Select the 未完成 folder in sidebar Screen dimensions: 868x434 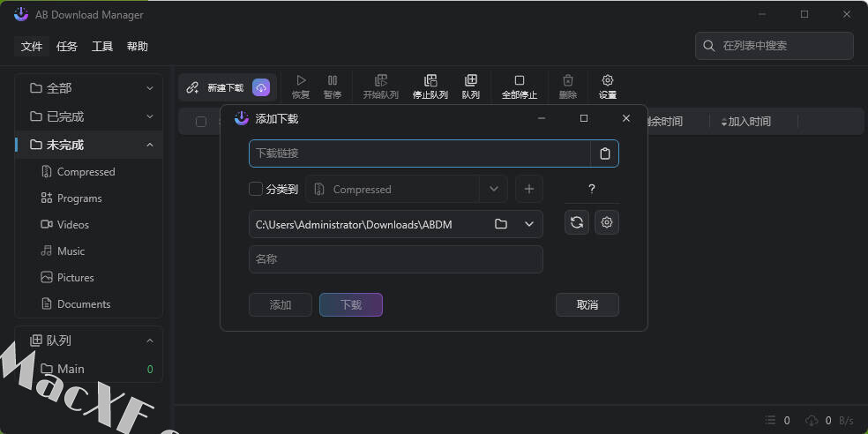[x=88, y=145]
